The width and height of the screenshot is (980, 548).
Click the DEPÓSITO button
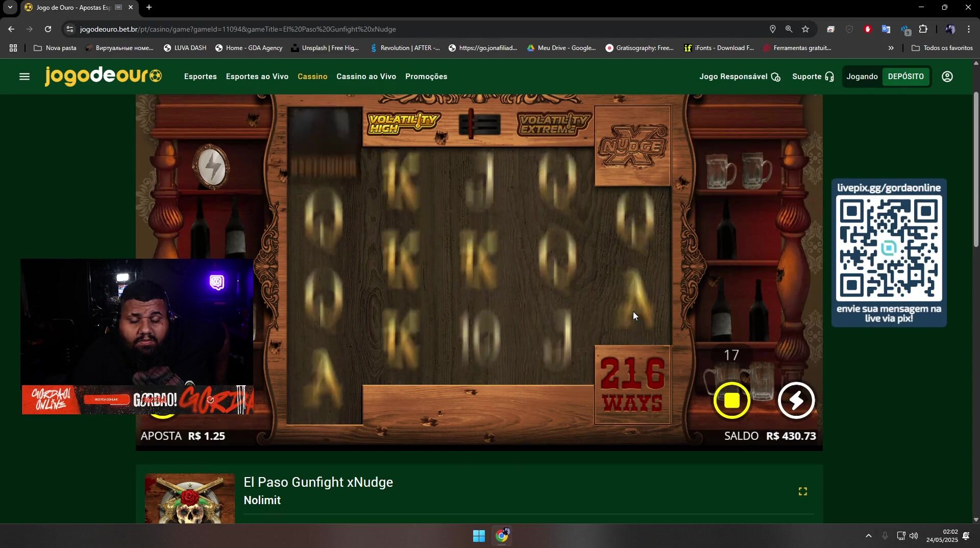(x=905, y=77)
